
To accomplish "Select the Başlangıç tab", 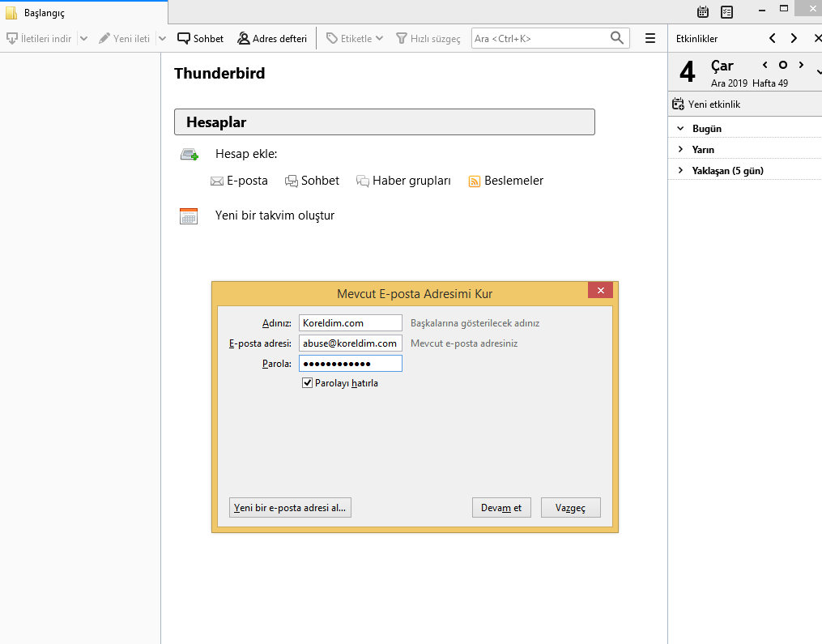I will (x=45, y=13).
